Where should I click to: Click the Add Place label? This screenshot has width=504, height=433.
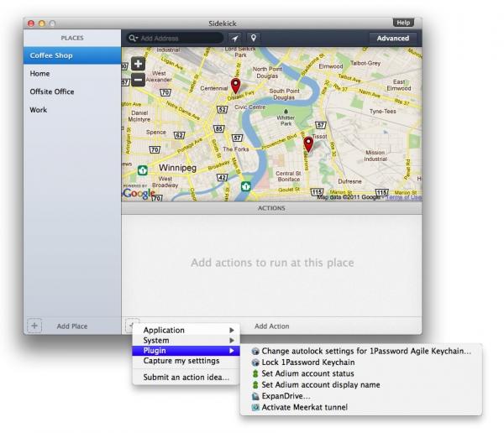click(72, 326)
